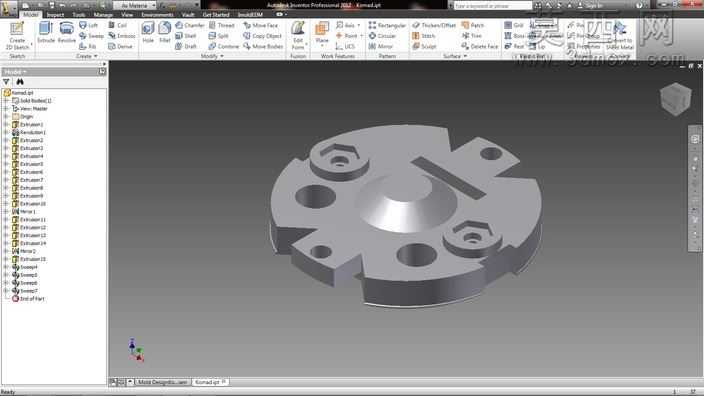The height and width of the screenshot is (396, 704).
Task: Expand the Create panel dropdown
Action: (x=87, y=56)
